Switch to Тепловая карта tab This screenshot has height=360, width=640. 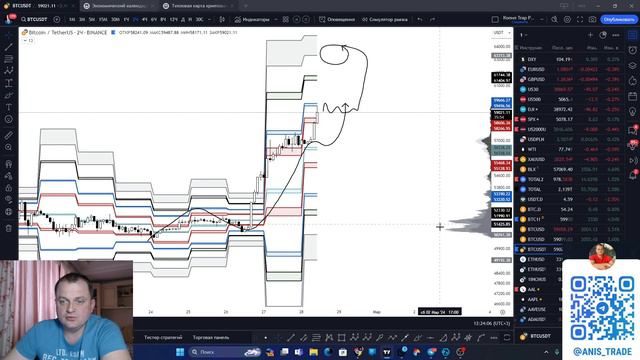point(199,6)
